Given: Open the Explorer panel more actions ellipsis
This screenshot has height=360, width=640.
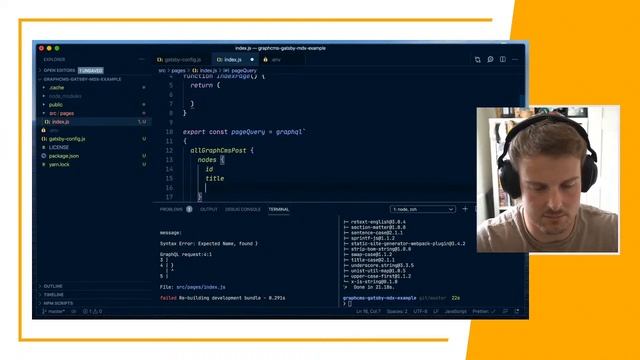Looking at the screenshot, I should [141, 60].
